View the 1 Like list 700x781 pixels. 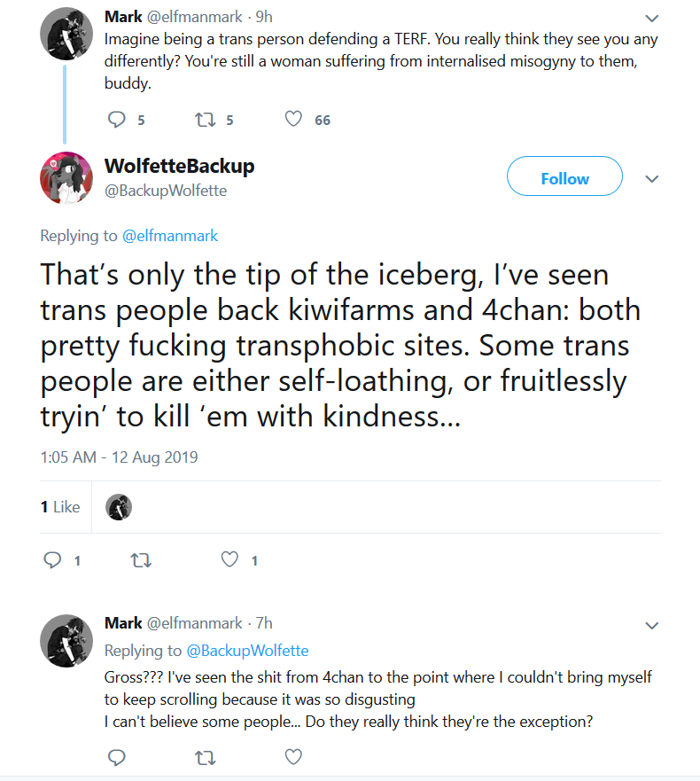tap(60, 507)
